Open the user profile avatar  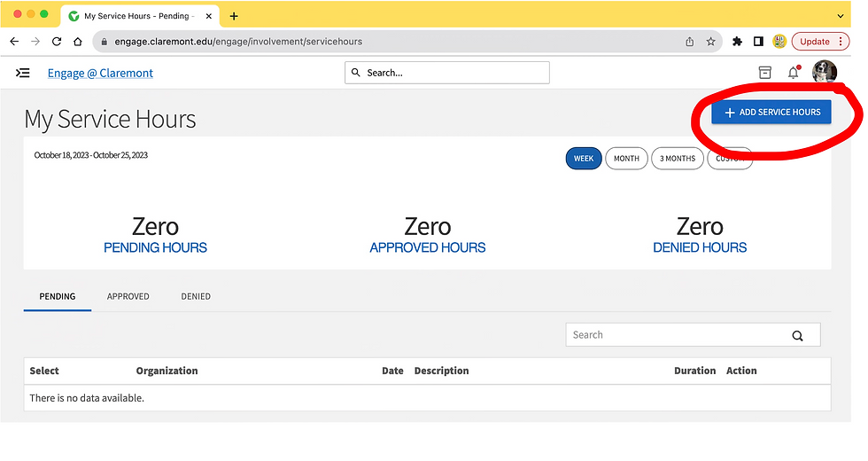click(x=825, y=73)
